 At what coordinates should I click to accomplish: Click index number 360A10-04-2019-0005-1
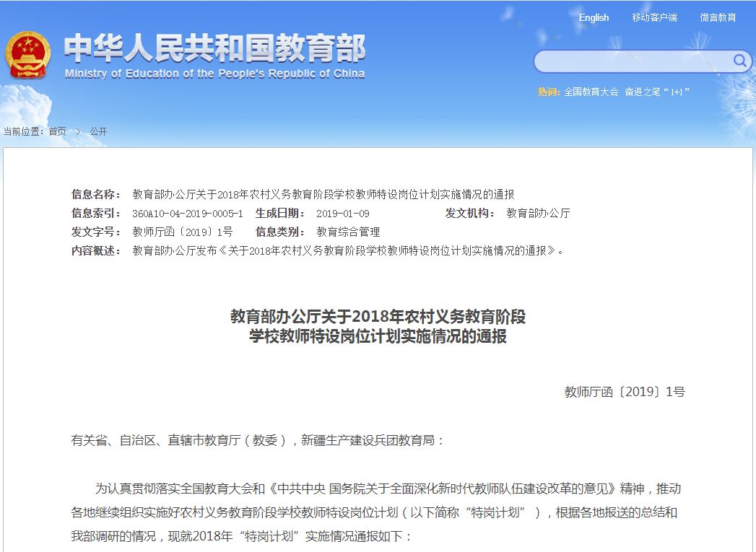pyautogui.click(x=188, y=214)
